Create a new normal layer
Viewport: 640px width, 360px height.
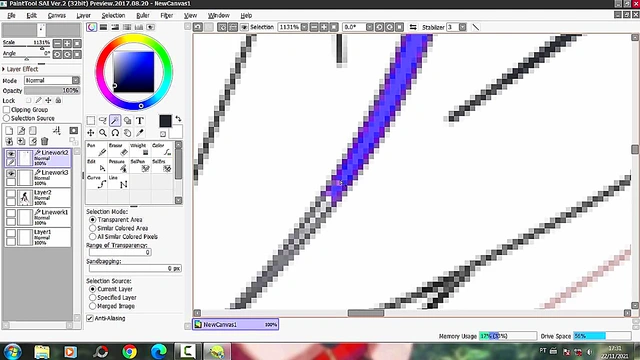tap(9, 131)
